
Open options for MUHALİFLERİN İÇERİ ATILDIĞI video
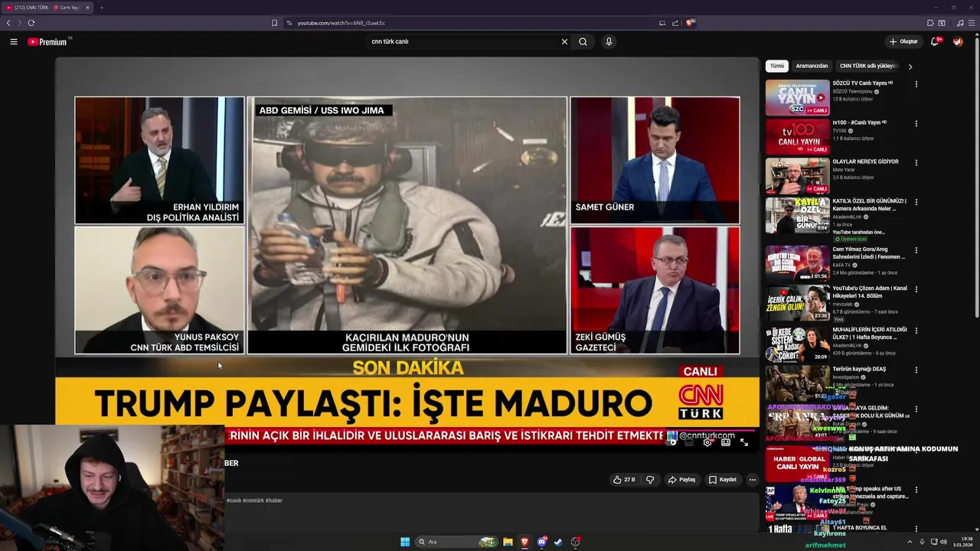point(916,331)
